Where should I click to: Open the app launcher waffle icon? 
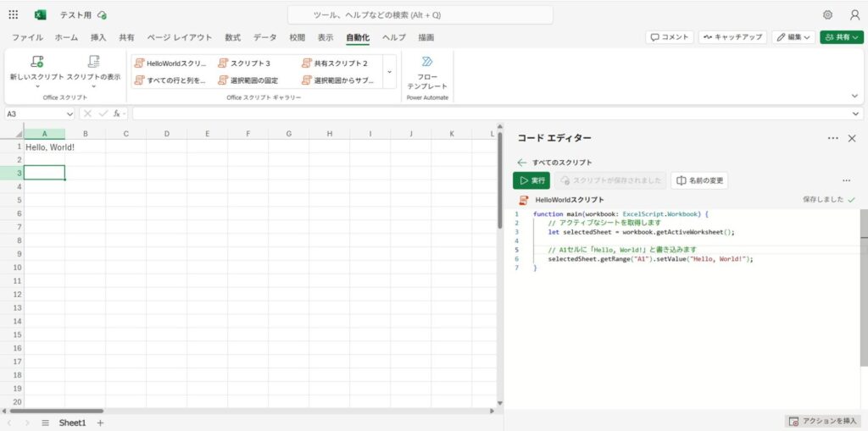(x=14, y=15)
